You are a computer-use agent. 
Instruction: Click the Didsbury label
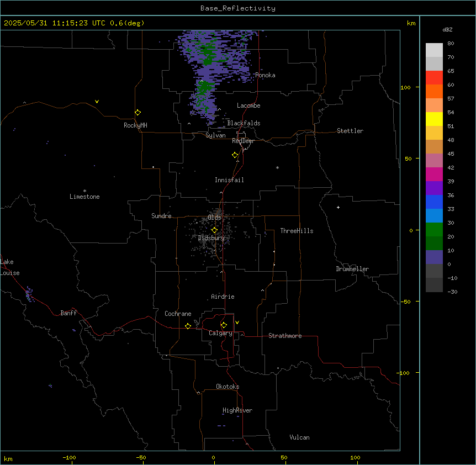pos(211,238)
